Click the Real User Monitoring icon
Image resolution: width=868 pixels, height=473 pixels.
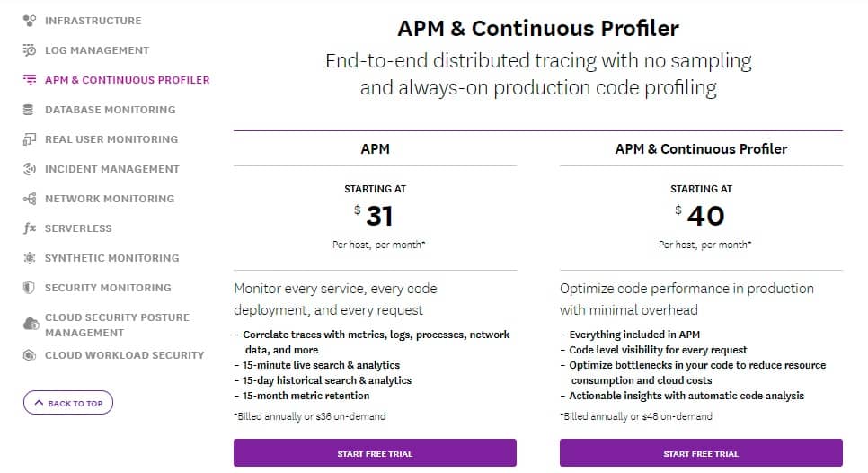pyautogui.click(x=30, y=139)
